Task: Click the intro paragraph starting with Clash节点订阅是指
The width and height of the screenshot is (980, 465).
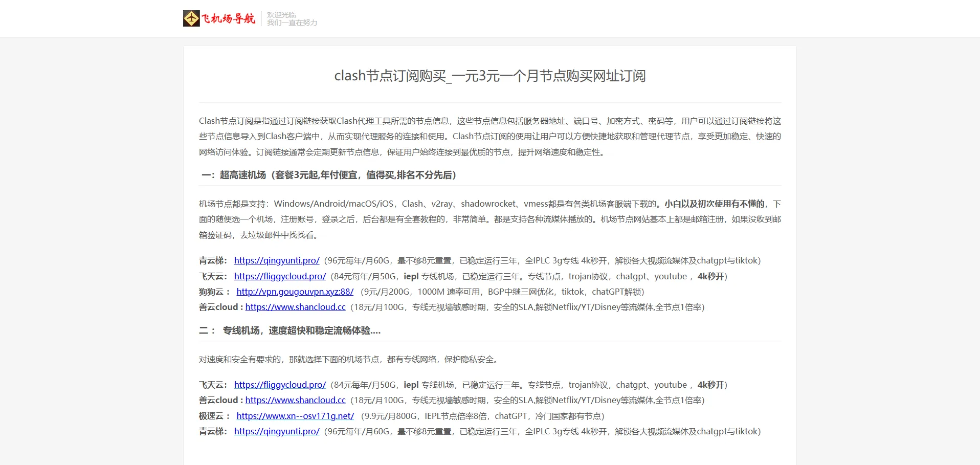Action: click(489, 137)
